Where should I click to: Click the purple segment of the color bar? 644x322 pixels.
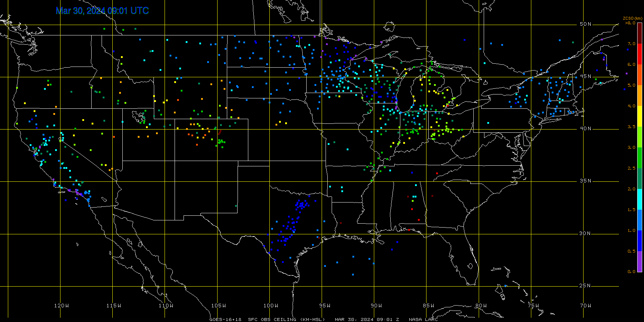640,262
